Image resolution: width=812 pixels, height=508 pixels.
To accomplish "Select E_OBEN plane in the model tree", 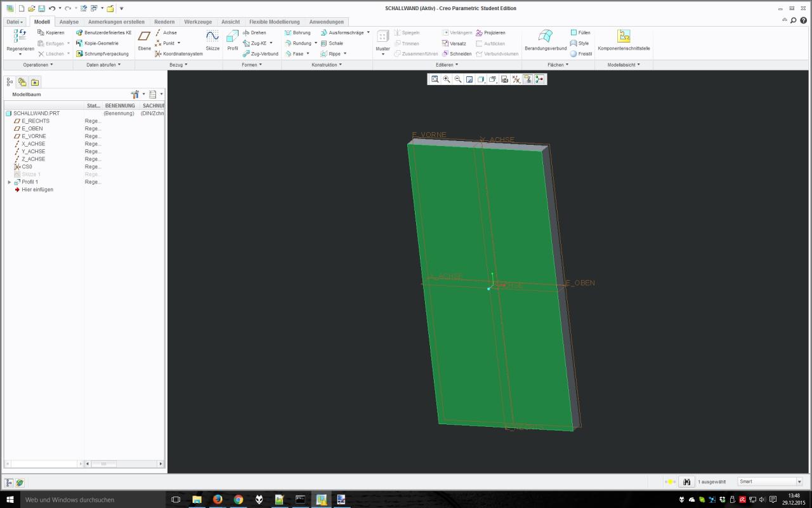I will [x=32, y=129].
